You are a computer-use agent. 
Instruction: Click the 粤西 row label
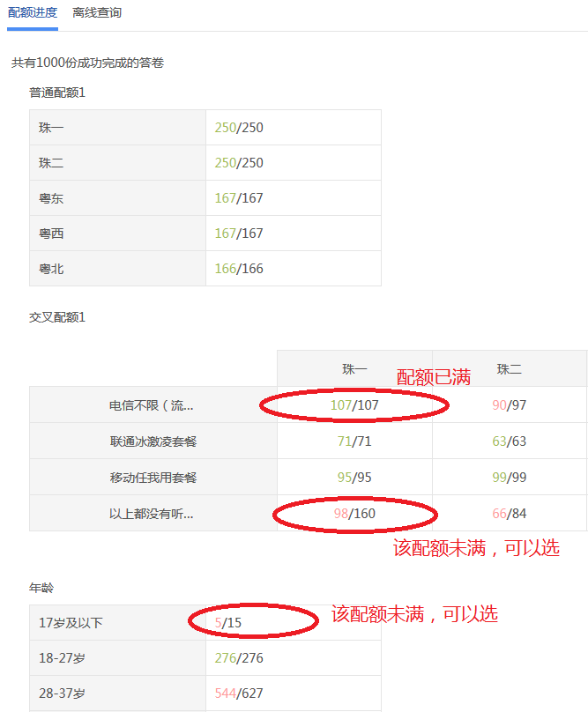[x=51, y=234]
